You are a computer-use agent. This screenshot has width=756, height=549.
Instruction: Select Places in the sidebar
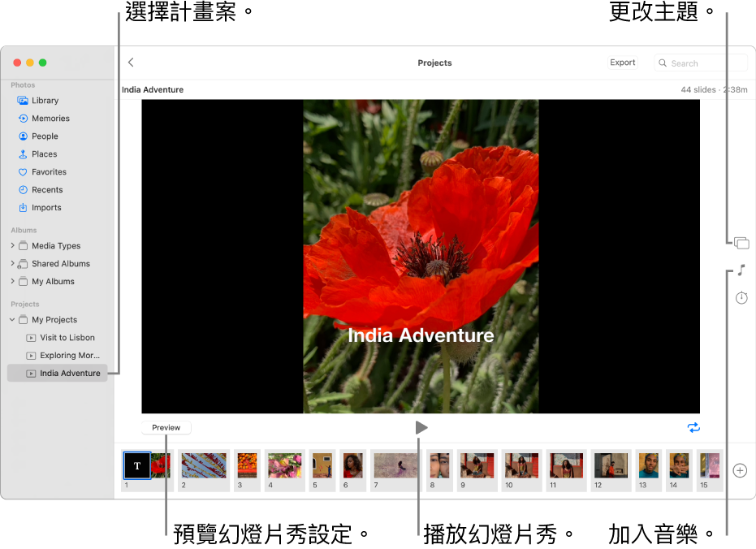(x=43, y=153)
